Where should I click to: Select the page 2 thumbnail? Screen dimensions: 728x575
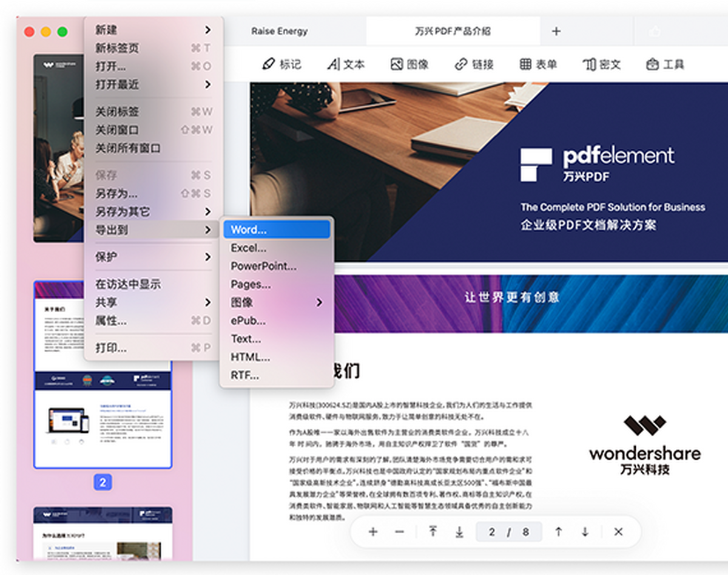tap(103, 375)
